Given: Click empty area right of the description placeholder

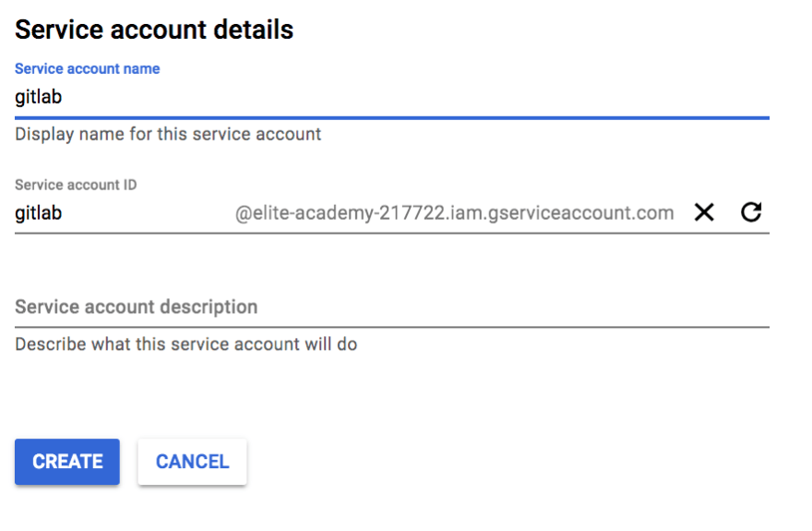Looking at the screenshot, I should (513, 308).
